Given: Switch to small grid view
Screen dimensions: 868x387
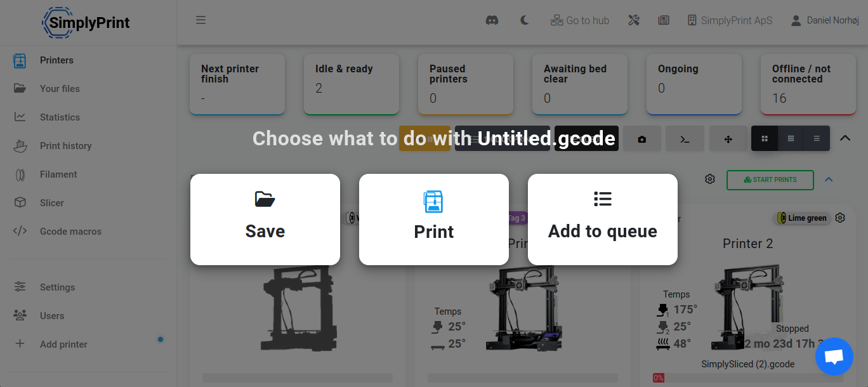Looking at the screenshot, I should 791,138.
